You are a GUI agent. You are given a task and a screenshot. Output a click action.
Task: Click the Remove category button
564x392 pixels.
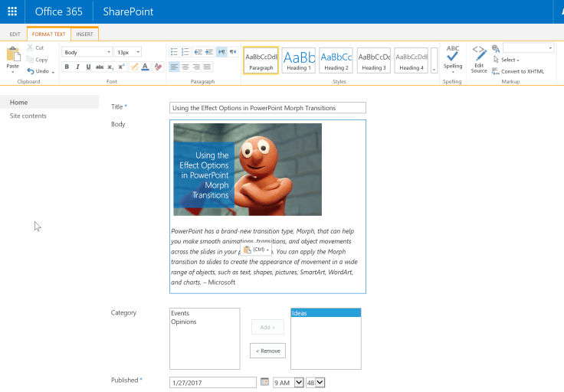tap(267, 351)
